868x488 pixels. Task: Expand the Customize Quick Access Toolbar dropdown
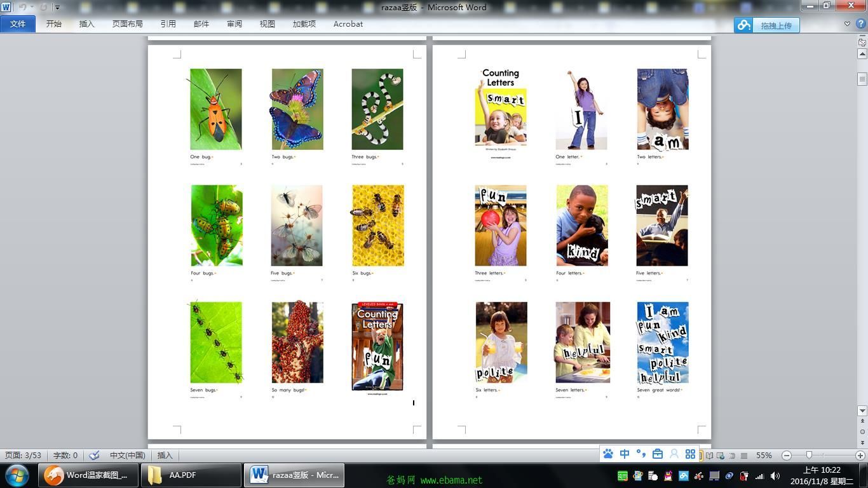57,8
